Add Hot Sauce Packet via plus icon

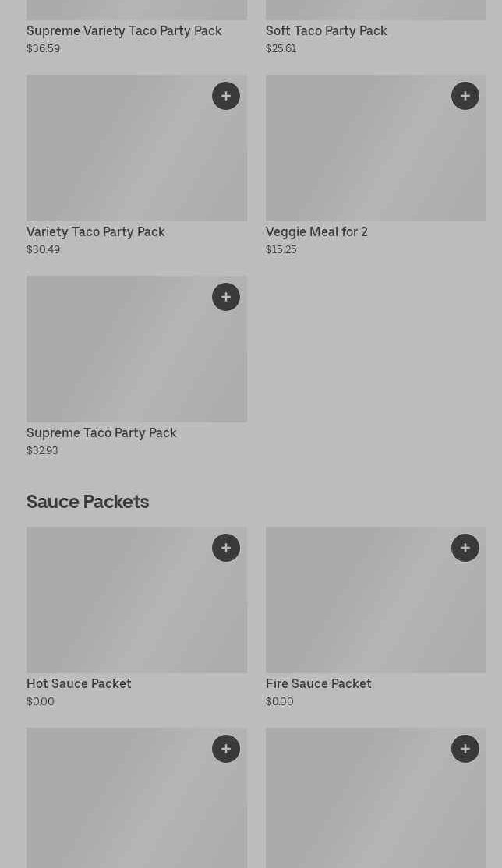pos(226,548)
